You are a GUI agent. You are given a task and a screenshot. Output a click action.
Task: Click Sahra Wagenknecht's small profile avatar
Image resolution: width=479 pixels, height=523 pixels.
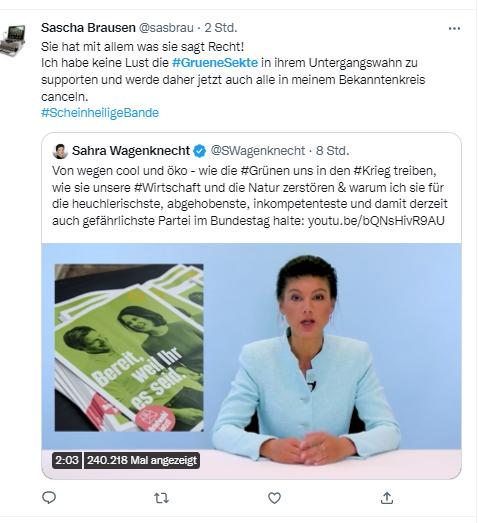[60, 151]
